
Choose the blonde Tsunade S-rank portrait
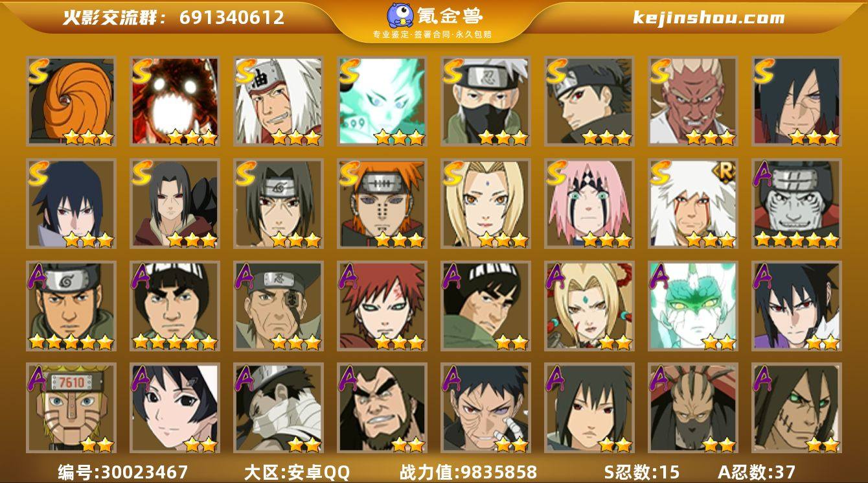click(x=486, y=204)
